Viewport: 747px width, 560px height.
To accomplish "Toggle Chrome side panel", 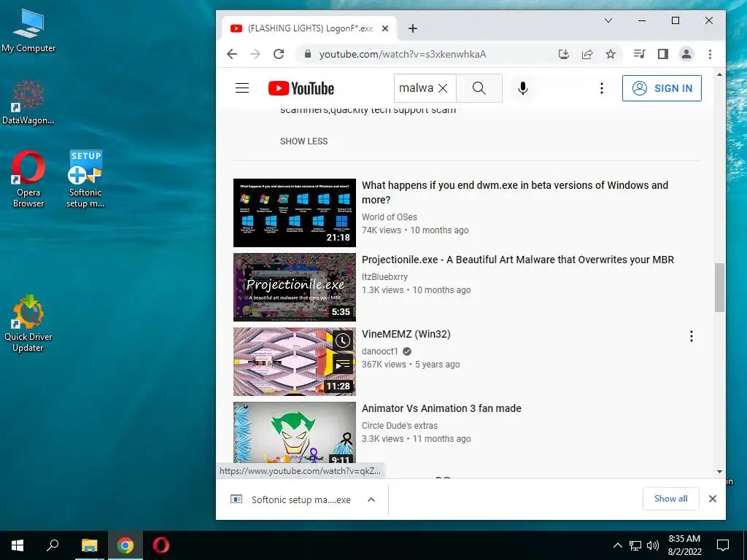I will click(x=662, y=54).
